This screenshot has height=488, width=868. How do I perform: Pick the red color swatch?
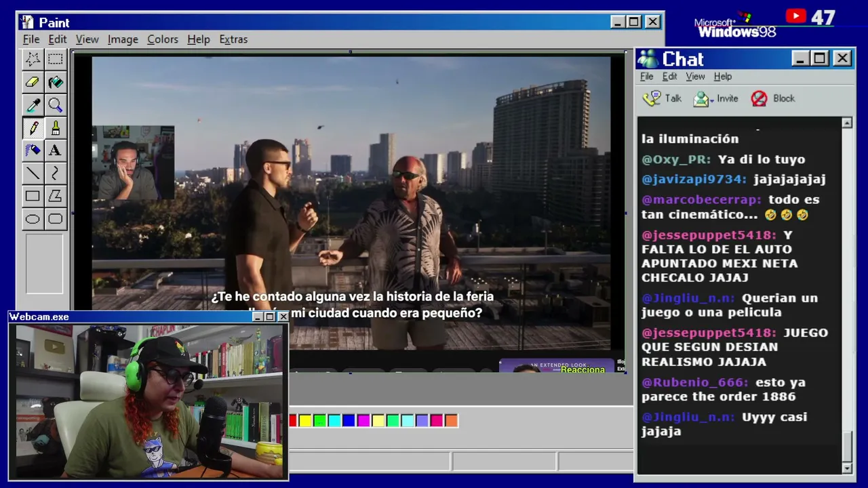tap(293, 421)
